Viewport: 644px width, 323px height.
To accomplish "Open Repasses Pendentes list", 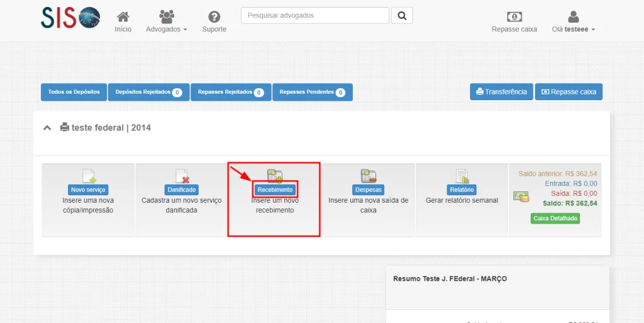I will (313, 92).
